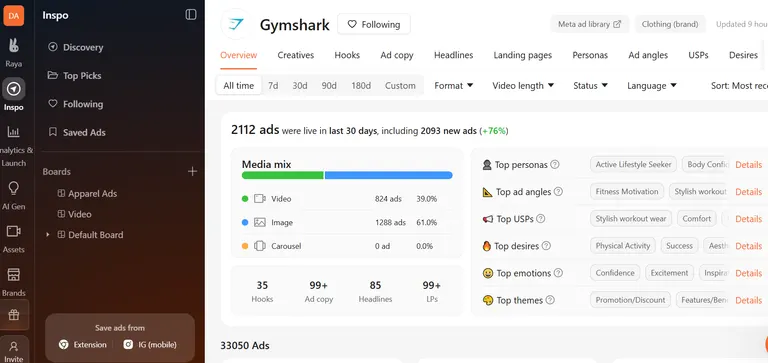Image resolution: width=768 pixels, height=363 pixels.
Task: Add a new board with plus icon
Action: click(x=192, y=171)
